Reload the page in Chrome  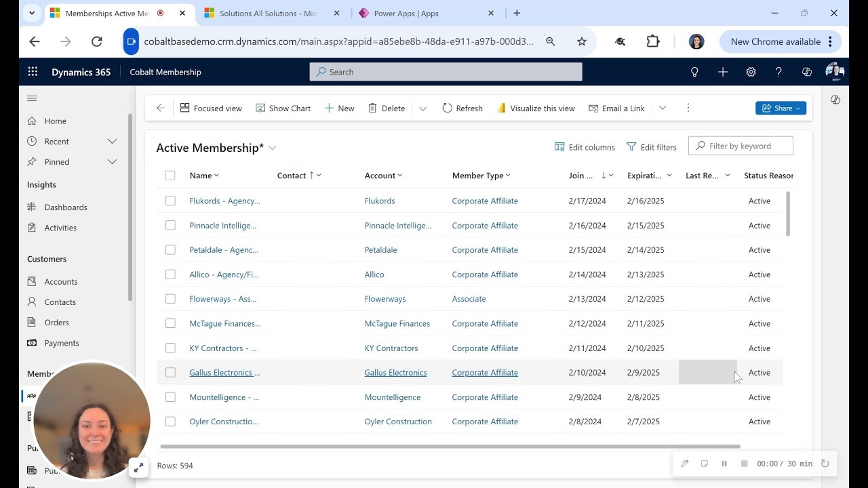tap(97, 41)
